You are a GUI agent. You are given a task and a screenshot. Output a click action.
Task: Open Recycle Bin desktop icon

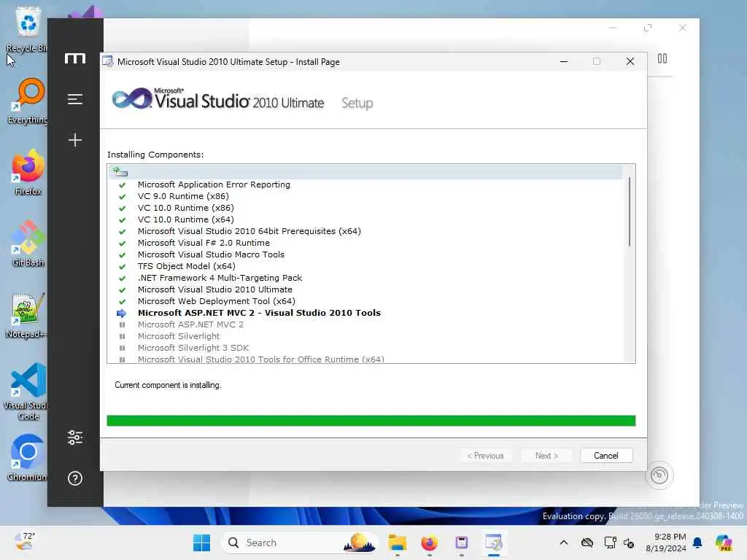[27, 28]
